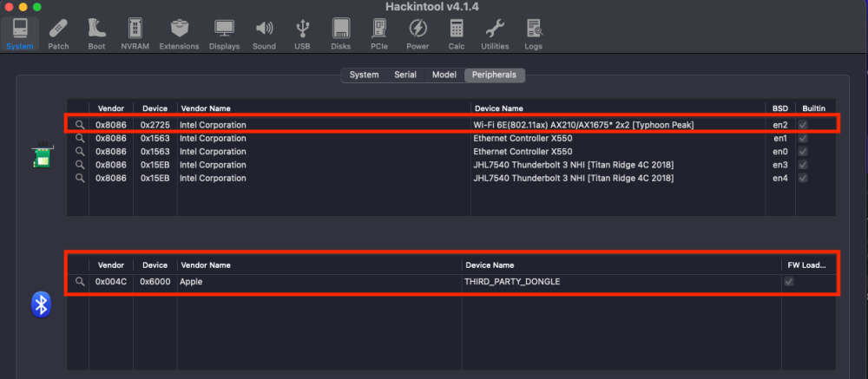Viewport: 868px width, 379px height.
Task: Click the Hackintool v4.1.4 window title
Action: [431, 7]
